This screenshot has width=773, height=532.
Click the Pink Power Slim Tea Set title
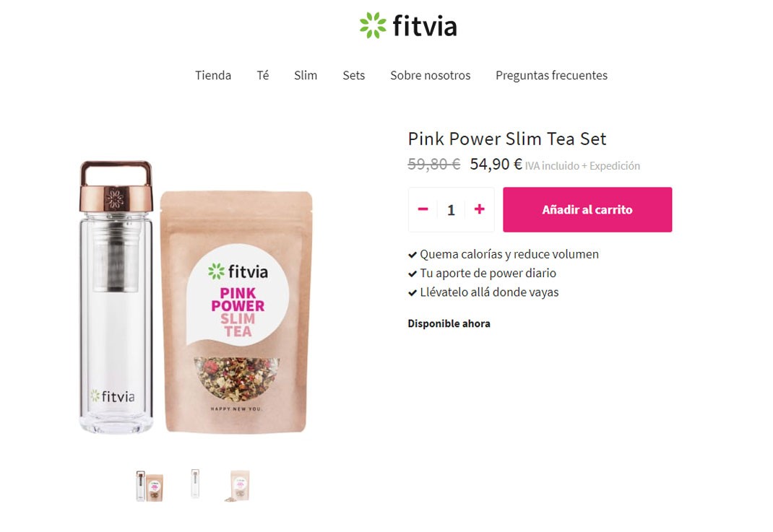pos(507,139)
